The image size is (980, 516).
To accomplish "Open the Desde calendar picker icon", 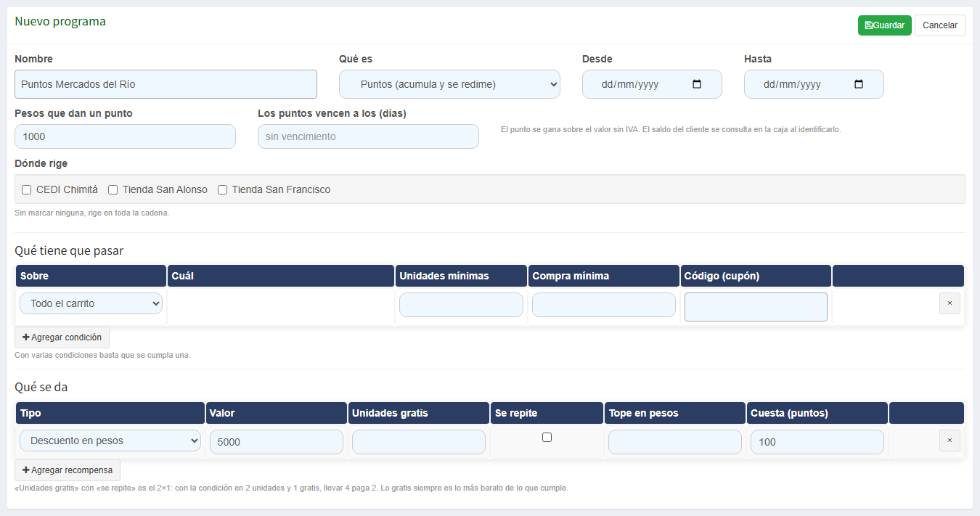I will [697, 84].
